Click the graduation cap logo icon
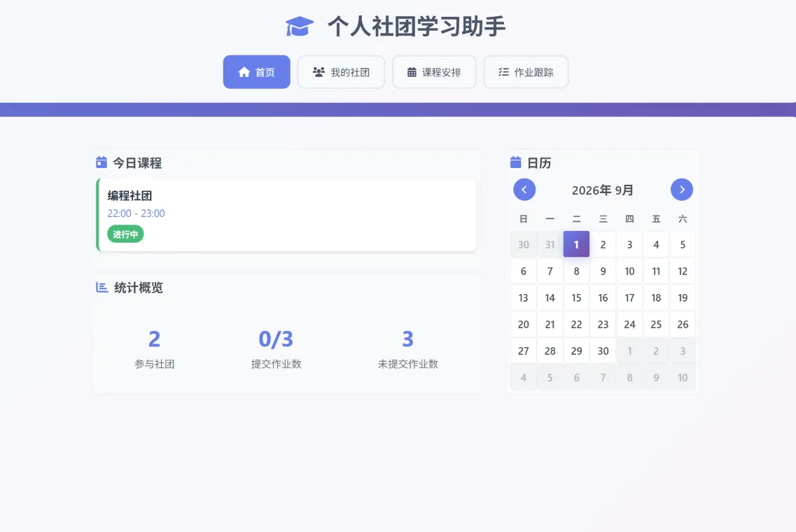This screenshot has width=796, height=532. pos(300,27)
